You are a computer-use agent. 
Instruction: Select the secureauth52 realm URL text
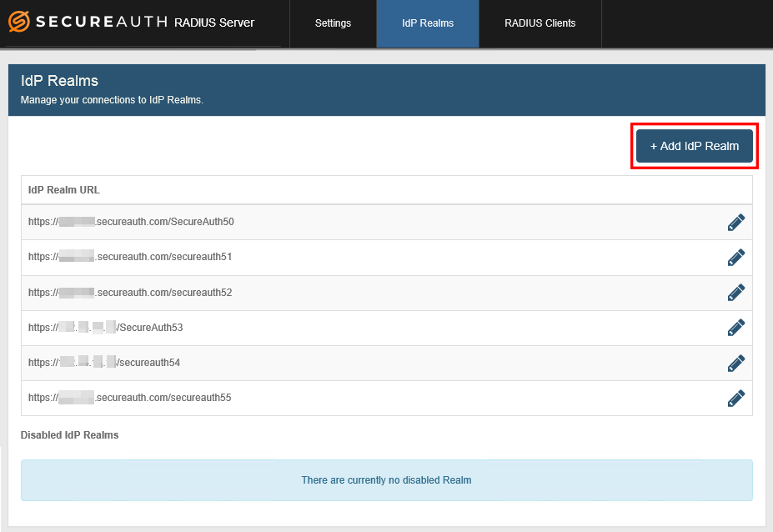(x=130, y=293)
